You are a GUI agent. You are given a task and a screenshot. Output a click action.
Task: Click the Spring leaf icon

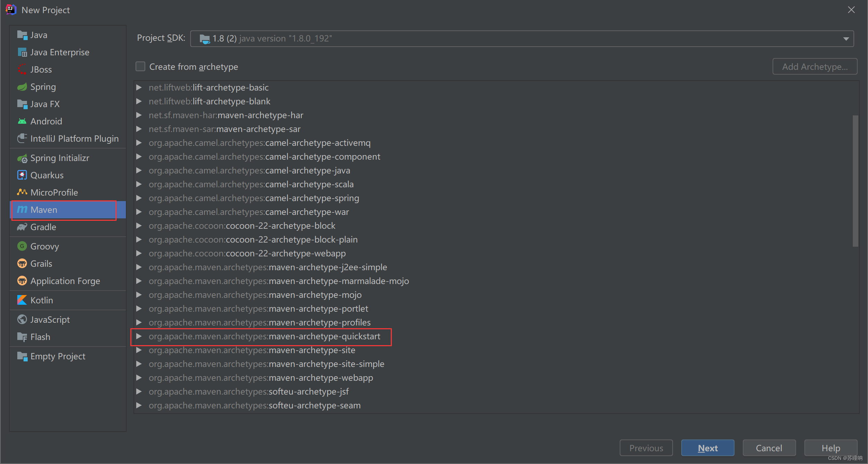pyautogui.click(x=22, y=87)
